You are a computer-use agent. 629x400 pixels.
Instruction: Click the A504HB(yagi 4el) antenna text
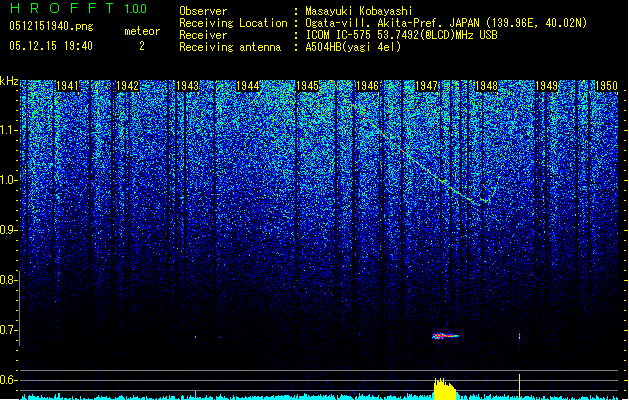(x=353, y=47)
